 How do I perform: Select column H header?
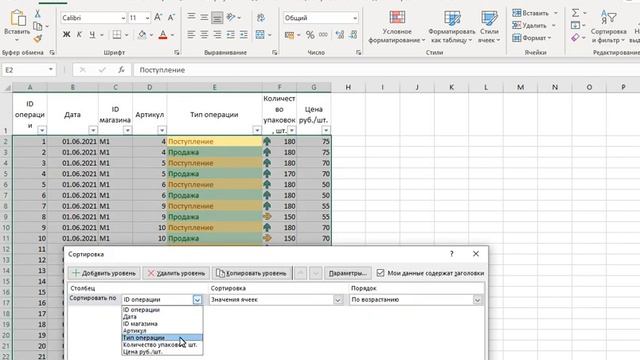(348, 87)
